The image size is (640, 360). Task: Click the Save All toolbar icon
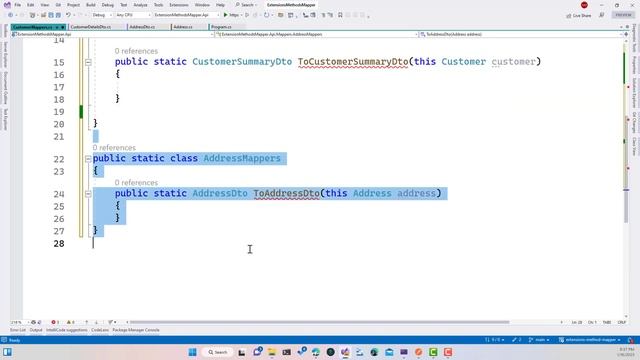[58, 15]
